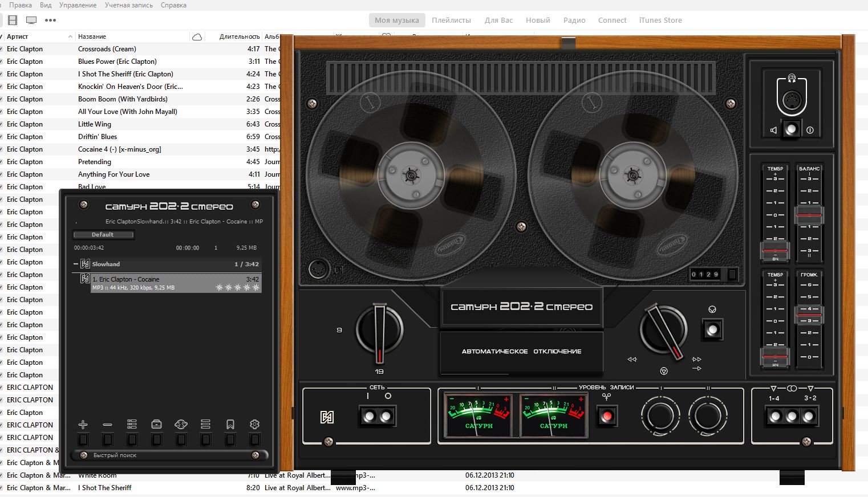Toggle the power-off O button under СЕТЬ

pyautogui.click(x=386, y=417)
